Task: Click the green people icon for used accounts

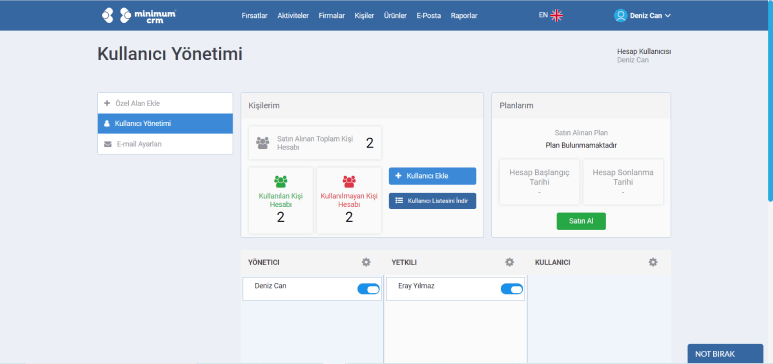Action: [x=281, y=182]
